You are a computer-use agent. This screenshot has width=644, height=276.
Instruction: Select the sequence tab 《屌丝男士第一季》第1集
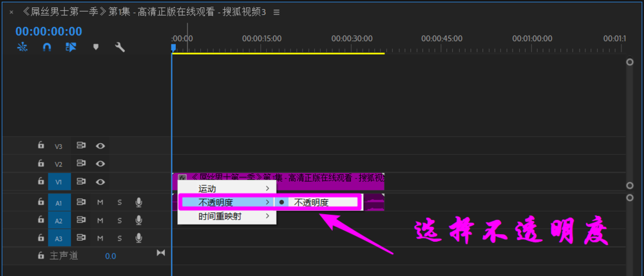click(x=144, y=12)
